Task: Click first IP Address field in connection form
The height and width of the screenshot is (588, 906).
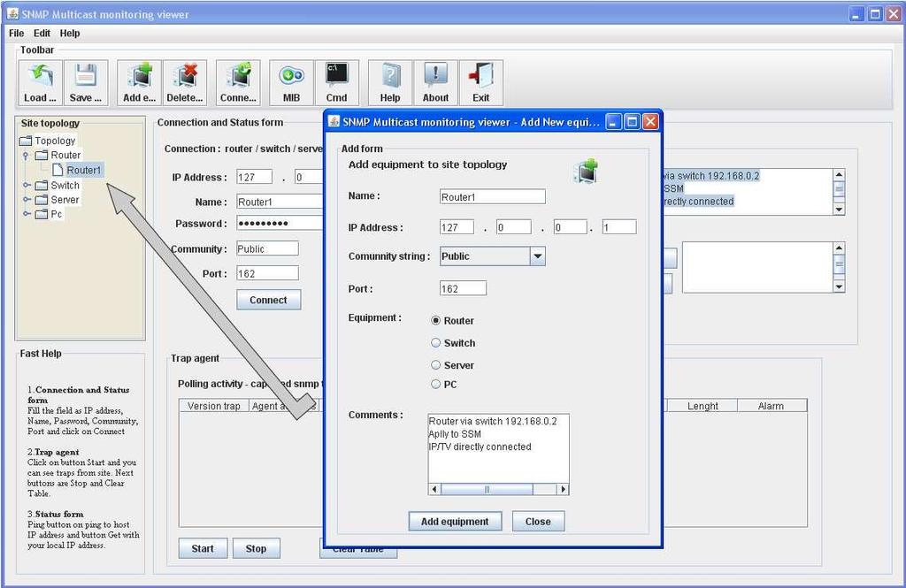Action: click(254, 177)
